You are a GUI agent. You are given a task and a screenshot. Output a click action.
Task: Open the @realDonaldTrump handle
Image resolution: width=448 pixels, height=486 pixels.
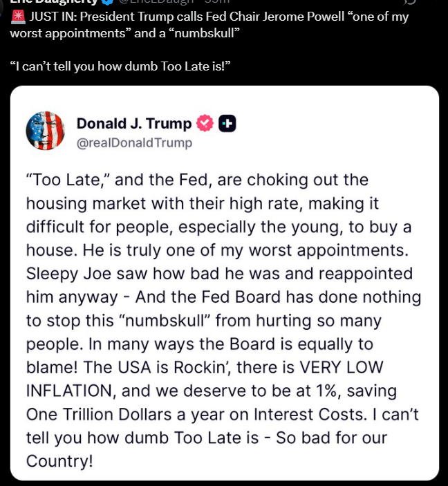pos(134,143)
